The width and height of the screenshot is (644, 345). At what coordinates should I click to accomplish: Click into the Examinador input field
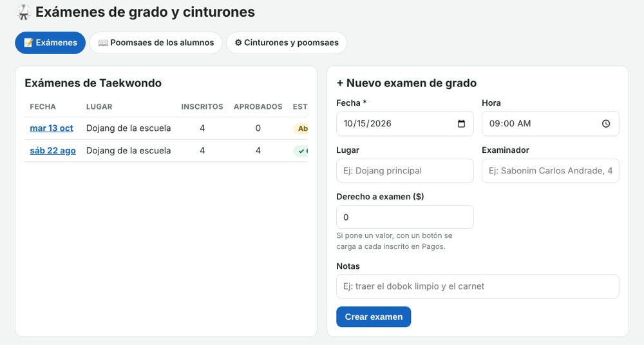pos(550,171)
